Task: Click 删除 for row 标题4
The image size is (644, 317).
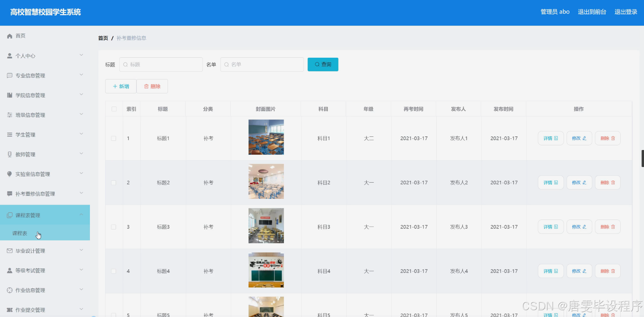Action: tap(608, 271)
